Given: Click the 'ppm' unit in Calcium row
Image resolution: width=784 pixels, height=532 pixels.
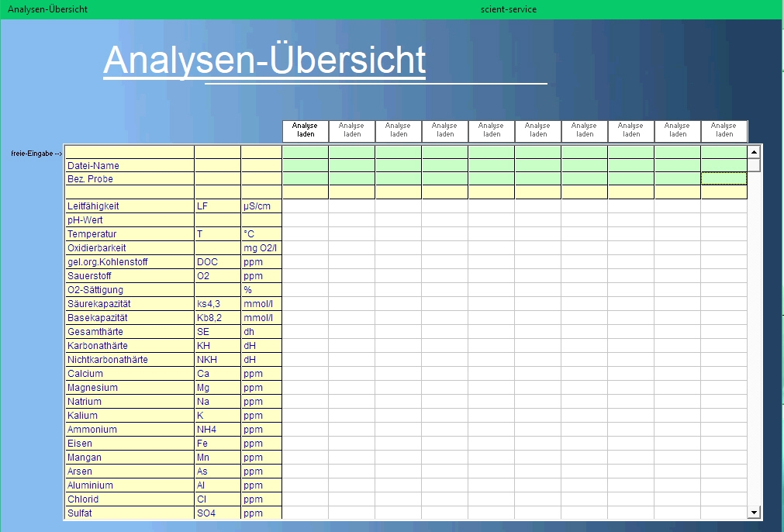Looking at the screenshot, I should coord(261,374).
